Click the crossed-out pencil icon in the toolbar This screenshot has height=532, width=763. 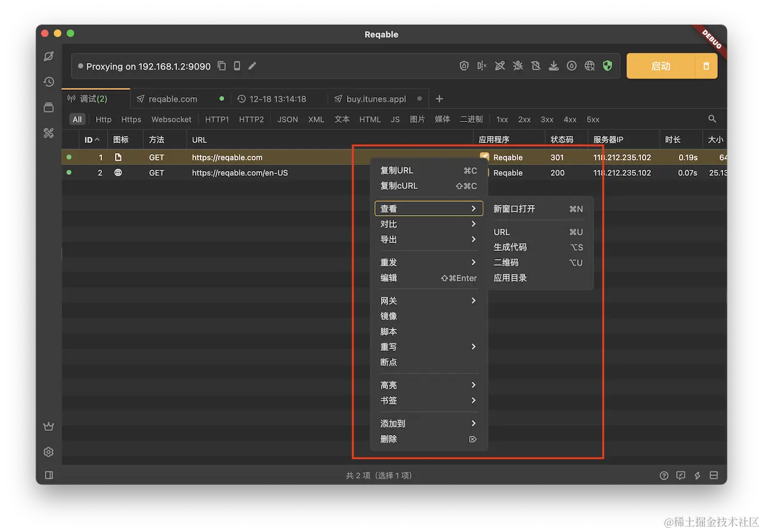(x=500, y=66)
